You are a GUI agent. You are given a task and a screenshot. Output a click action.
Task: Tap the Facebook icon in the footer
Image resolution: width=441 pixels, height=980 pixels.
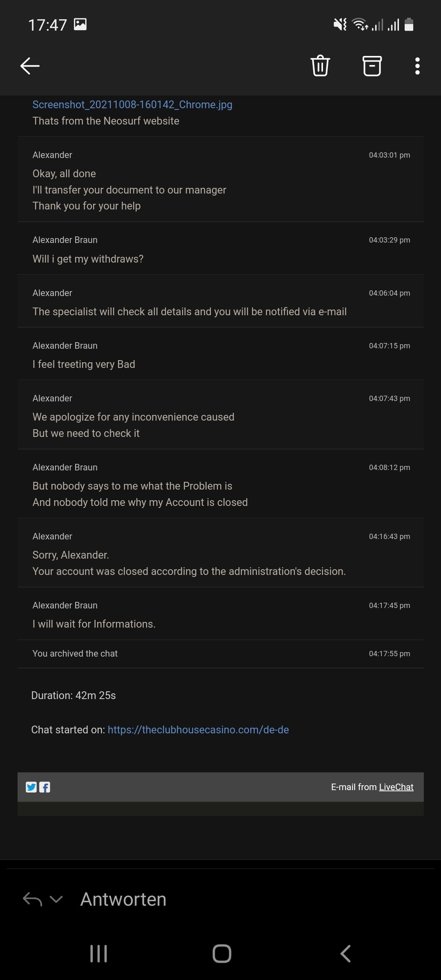pos(45,787)
